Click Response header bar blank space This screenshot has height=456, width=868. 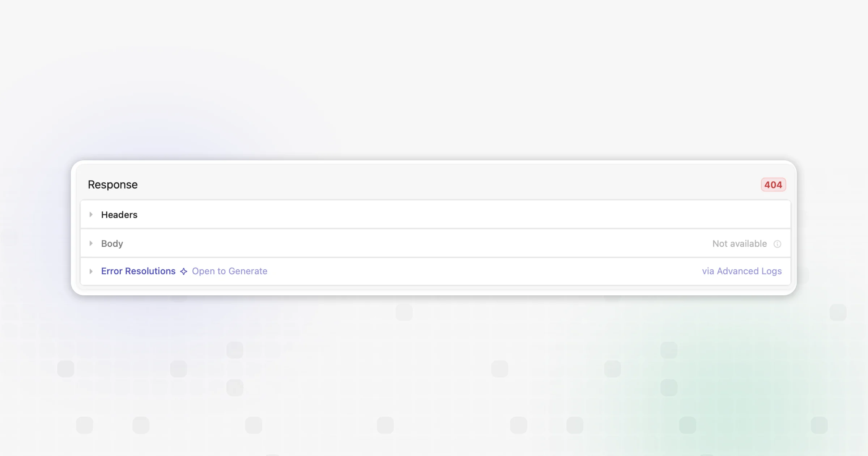434,185
